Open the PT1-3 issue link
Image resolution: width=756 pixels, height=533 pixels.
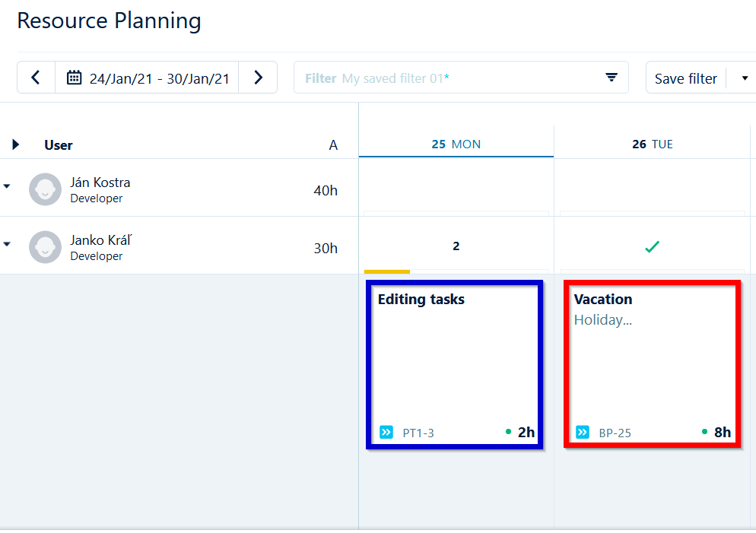pos(418,433)
